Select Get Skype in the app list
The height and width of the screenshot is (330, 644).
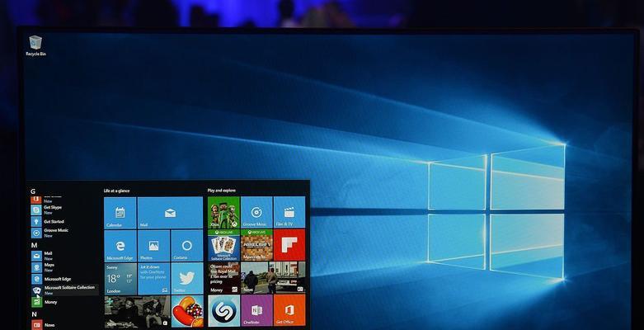(x=54, y=210)
